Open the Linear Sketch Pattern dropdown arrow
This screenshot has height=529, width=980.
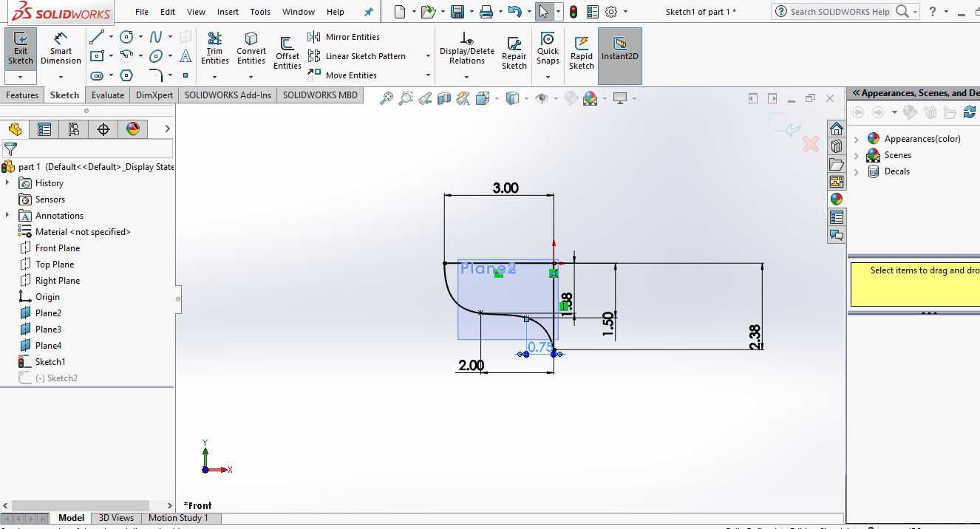point(428,56)
